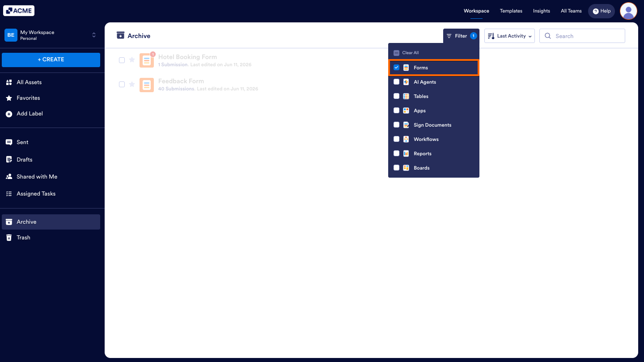Click the Add Label plus icon
This screenshot has width=644, height=362.
click(x=9, y=114)
